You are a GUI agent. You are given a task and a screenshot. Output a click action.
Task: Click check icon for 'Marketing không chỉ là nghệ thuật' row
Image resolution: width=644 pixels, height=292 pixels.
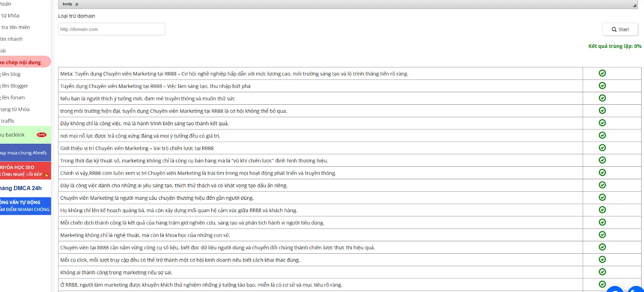click(602, 235)
